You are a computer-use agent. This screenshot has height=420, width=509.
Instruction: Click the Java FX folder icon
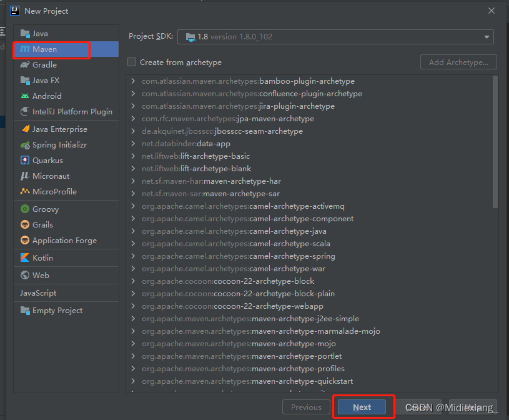tap(25, 80)
